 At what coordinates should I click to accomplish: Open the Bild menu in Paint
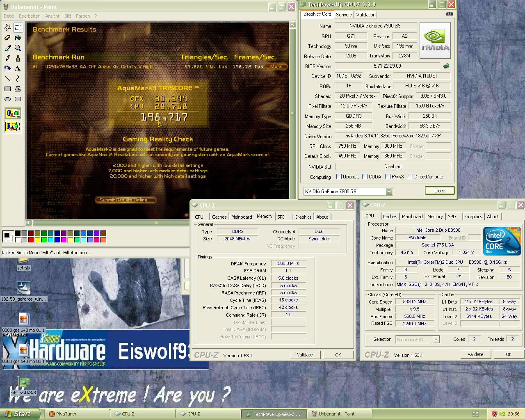point(68,16)
